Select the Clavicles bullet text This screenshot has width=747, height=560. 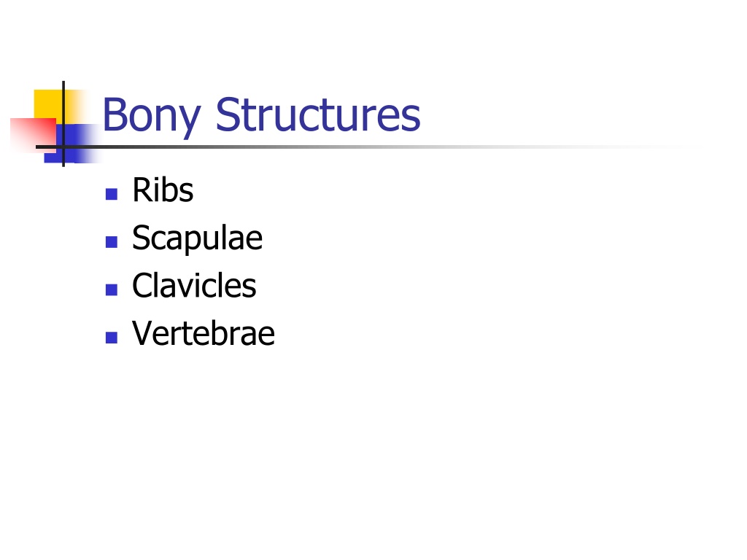click(x=194, y=285)
